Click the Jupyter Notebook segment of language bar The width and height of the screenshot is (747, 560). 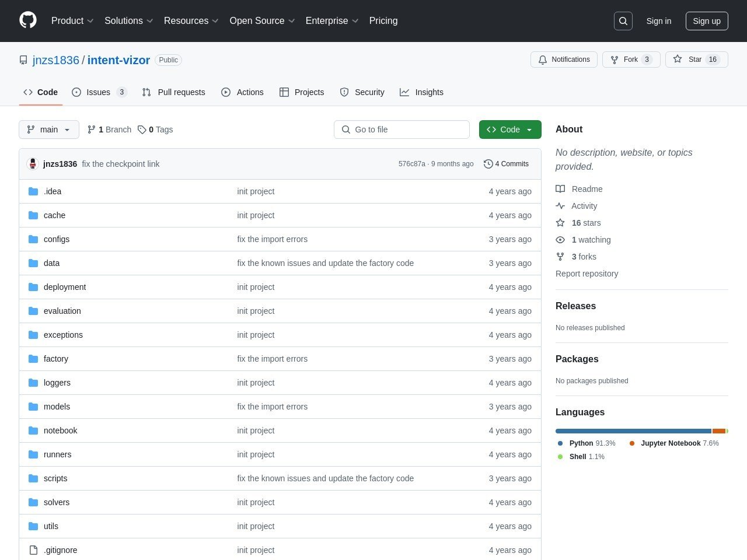pyautogui.click(x=719, y=431)
